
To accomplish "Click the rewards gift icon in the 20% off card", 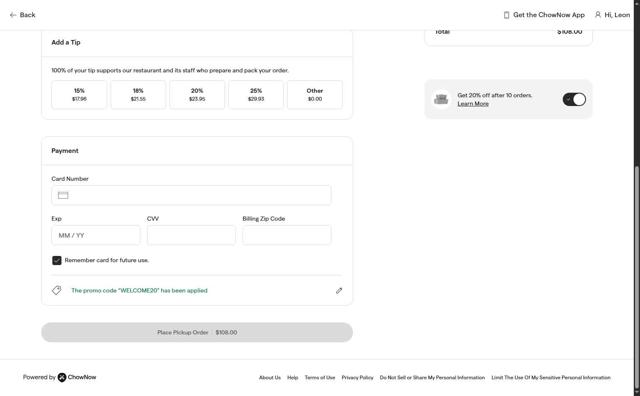I will pos(441,99).
